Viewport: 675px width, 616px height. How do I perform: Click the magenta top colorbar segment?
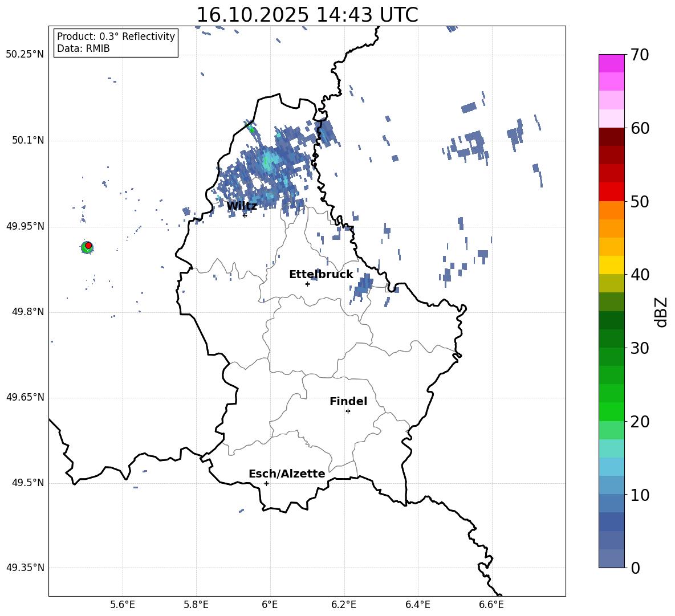click(x=611, y=63)
